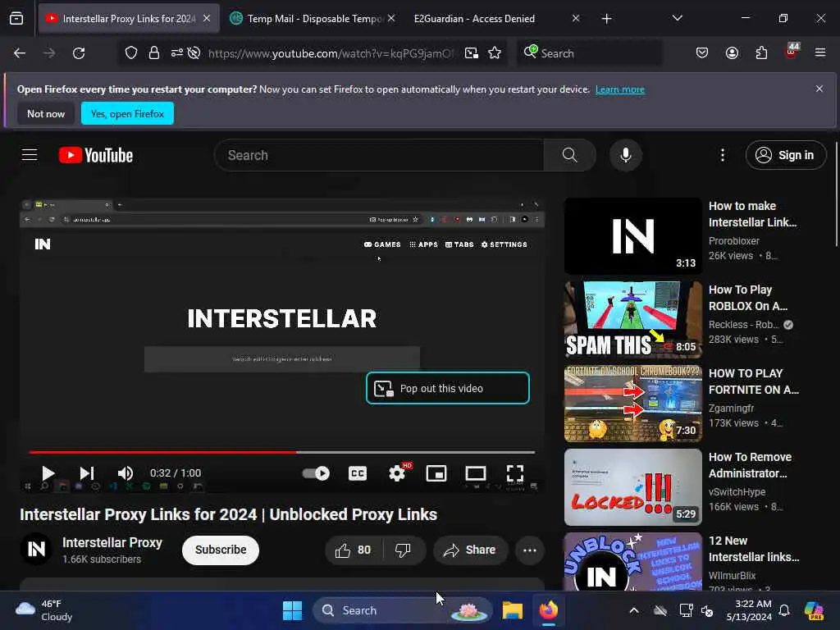Open tracking protection shield icon

131,53
